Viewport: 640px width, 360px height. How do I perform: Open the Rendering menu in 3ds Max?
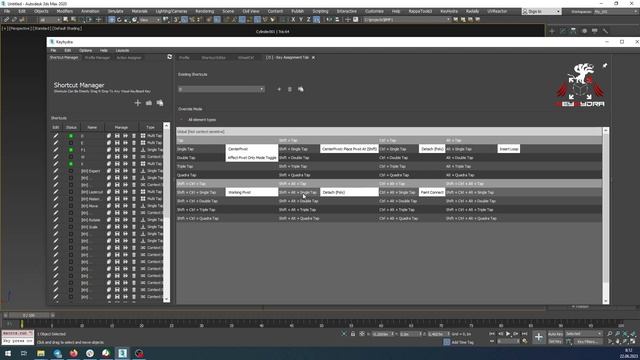pyautogui.click(x=204, y=11)
